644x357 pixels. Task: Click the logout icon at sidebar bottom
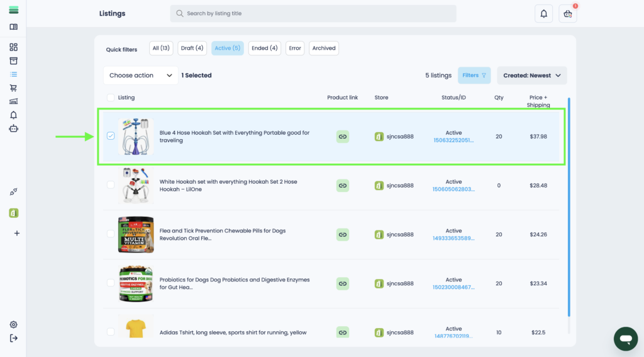pos(13,338)
